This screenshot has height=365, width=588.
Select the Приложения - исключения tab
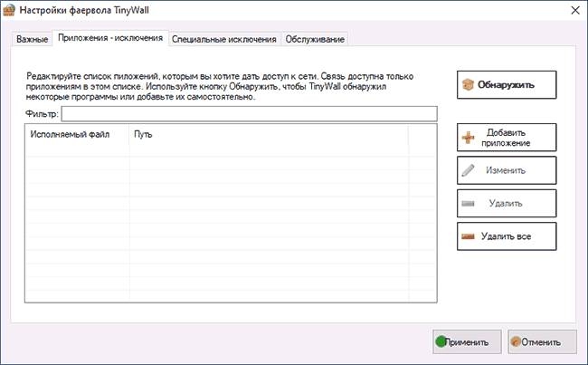(x=110, y=38)
